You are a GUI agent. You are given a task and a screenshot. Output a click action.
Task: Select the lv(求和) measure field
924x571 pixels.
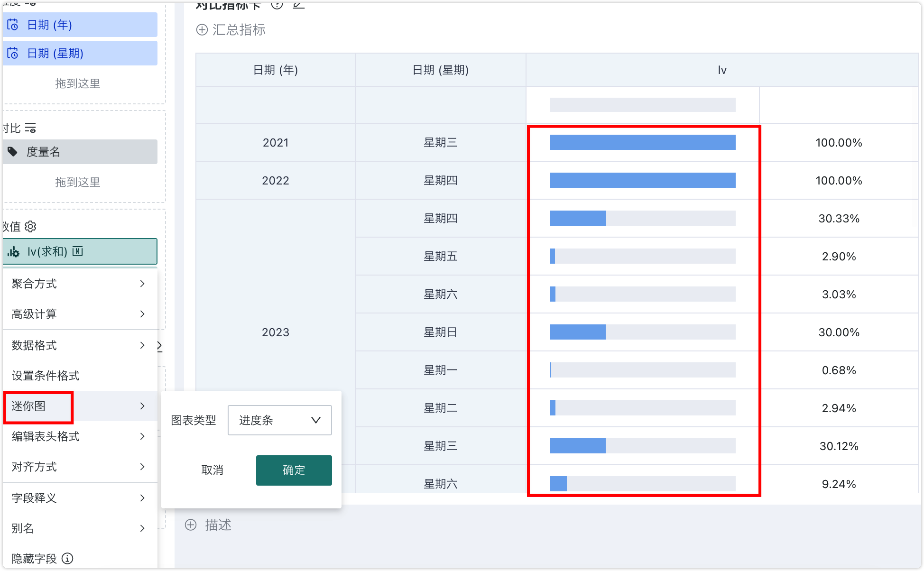pos(80,251)
